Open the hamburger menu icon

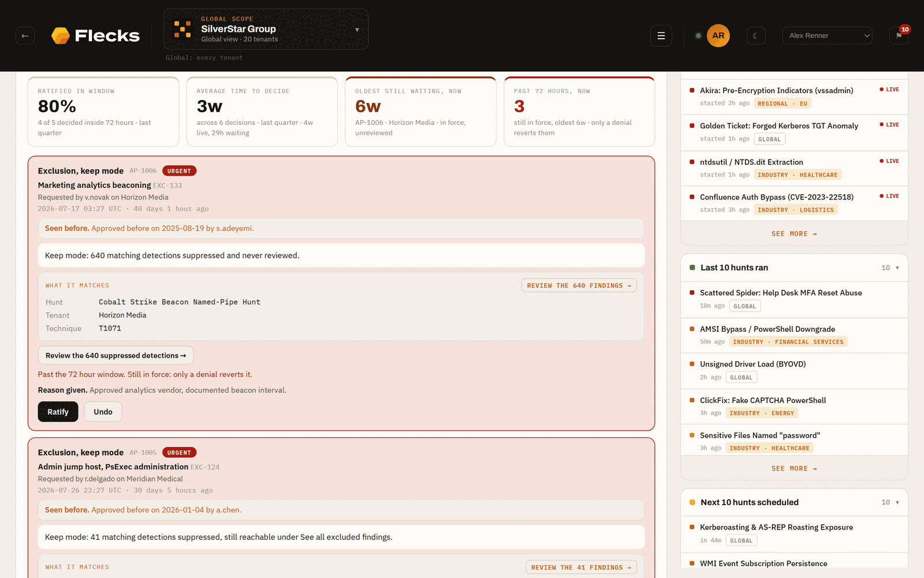click(x=661, y=36)
